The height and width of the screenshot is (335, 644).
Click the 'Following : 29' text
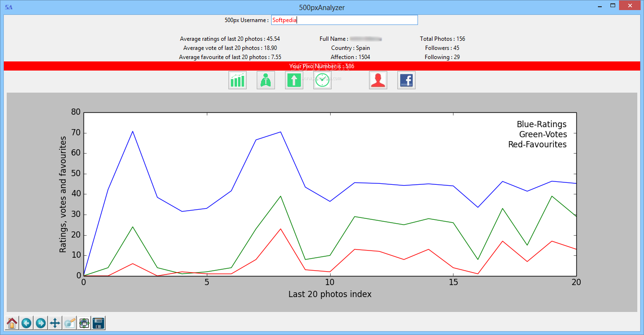pyautogui.click(x=442, y=57)
